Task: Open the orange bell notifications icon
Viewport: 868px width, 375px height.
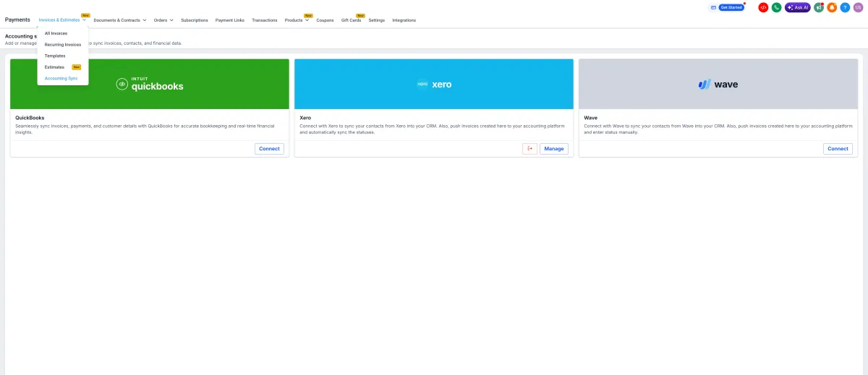Action: click(x=832, y=7)
